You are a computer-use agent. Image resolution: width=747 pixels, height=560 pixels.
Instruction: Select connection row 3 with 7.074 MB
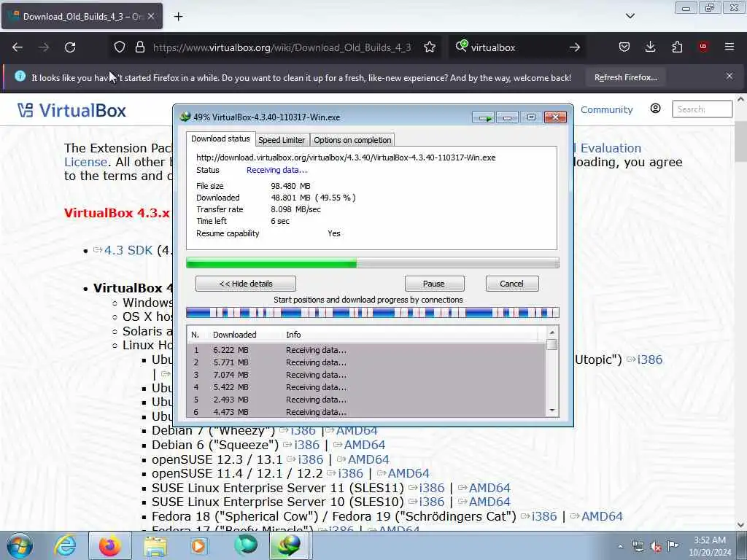point(366,375)
